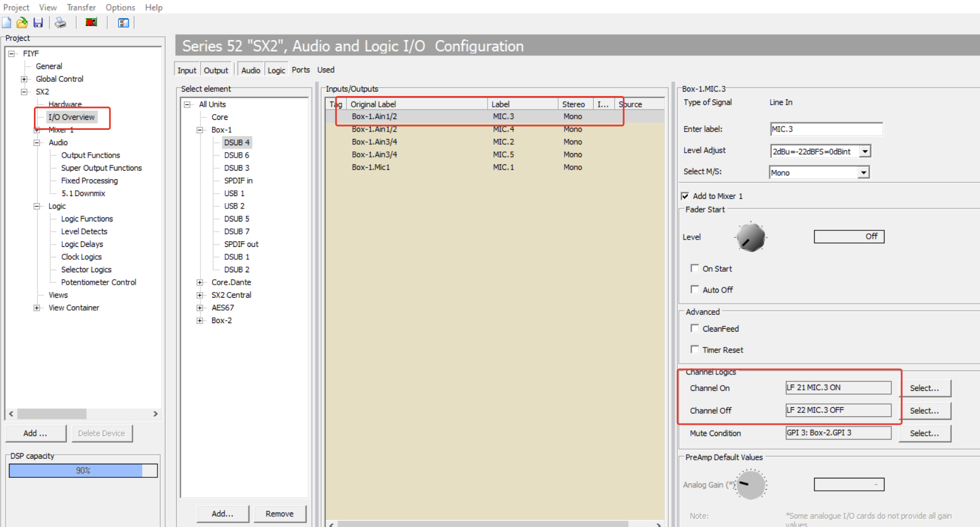This screenshot has height=527, width=980.
Task: Click the Mute Condition field
Action: pos(838,433)
